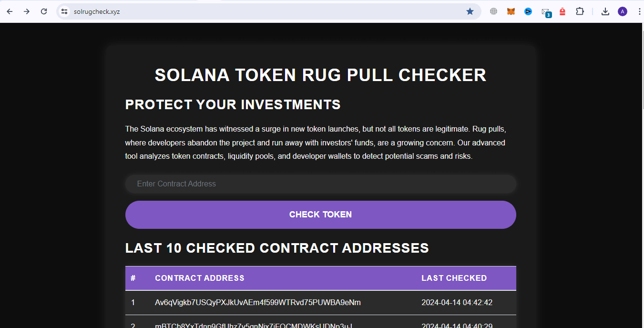
Task: Open the site information icon in address bar
Action: [64, 11]
